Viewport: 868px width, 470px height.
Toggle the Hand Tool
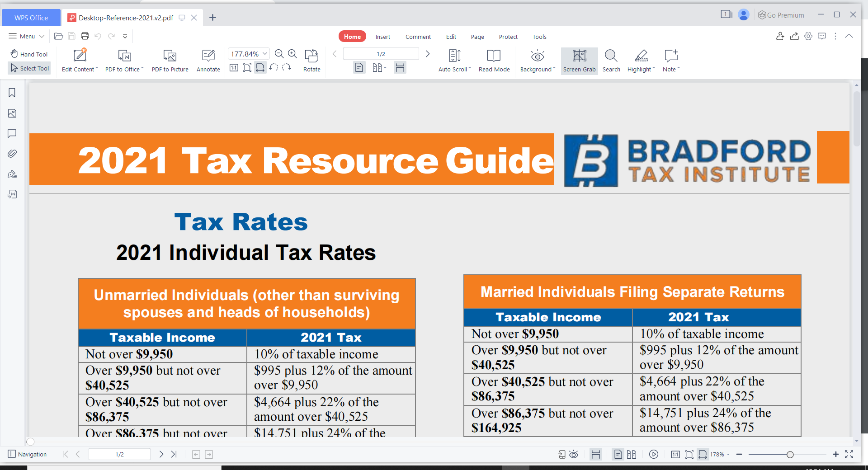click(29, 54)
